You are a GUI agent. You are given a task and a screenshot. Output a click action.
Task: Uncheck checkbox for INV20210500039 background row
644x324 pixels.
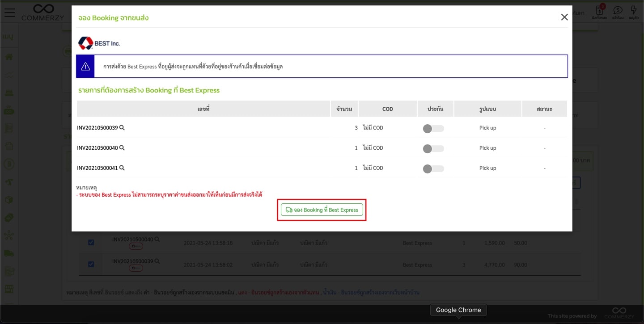[x=91, y=264]
